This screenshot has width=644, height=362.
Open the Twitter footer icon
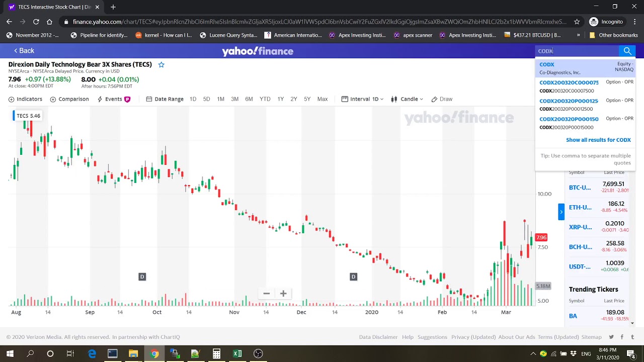(x=611, y=337)
